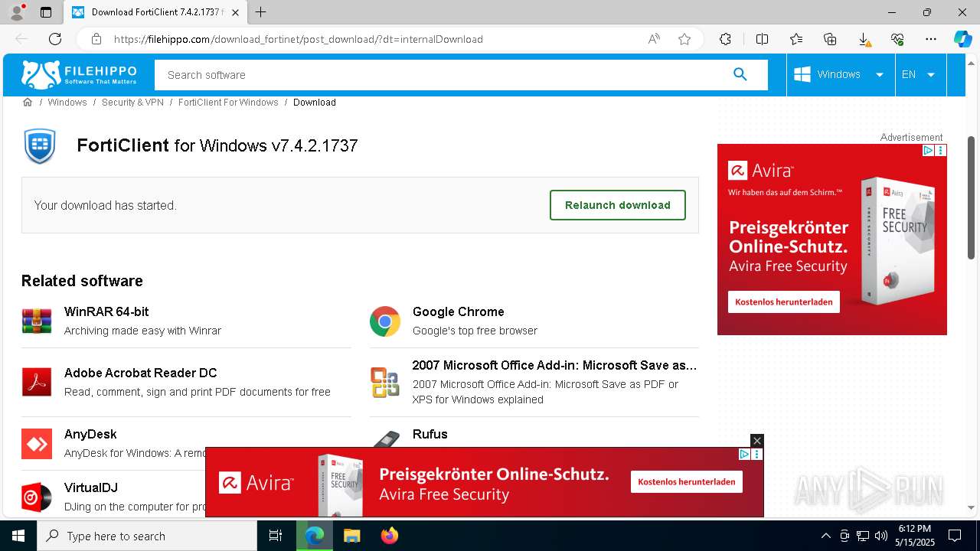Open the Rufus link
Viewport: 980px width, 551px height.
(x=430, y=434)
